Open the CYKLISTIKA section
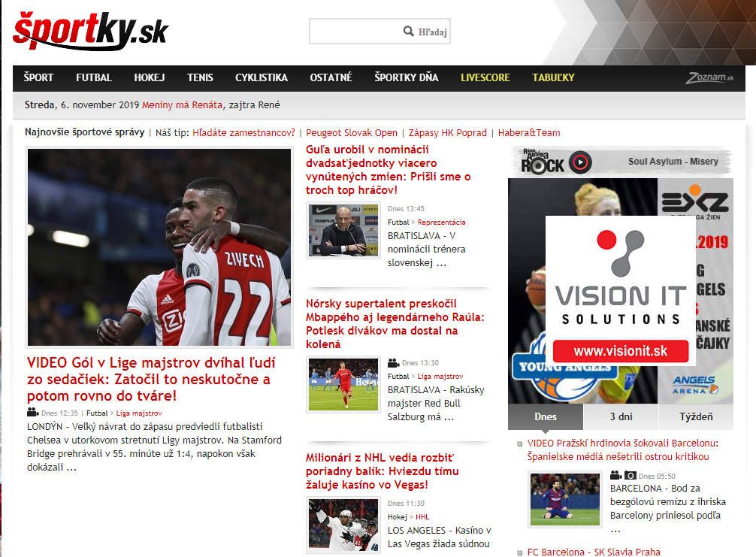Screen dimensions: 756x557 262,77
